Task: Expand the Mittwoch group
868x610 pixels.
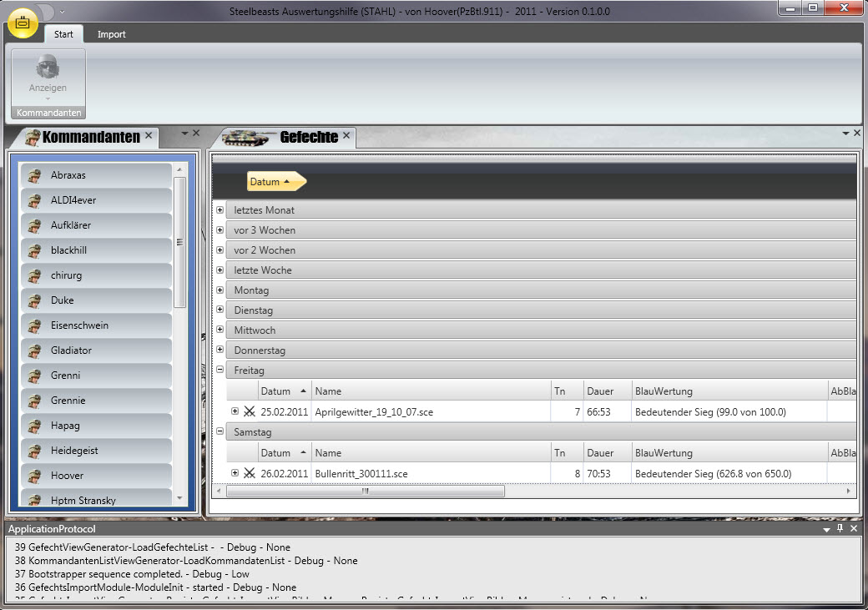Action: point(220,330)
